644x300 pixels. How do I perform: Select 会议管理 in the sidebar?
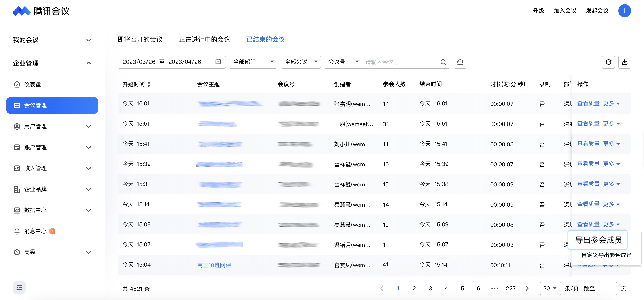[52, 105]
